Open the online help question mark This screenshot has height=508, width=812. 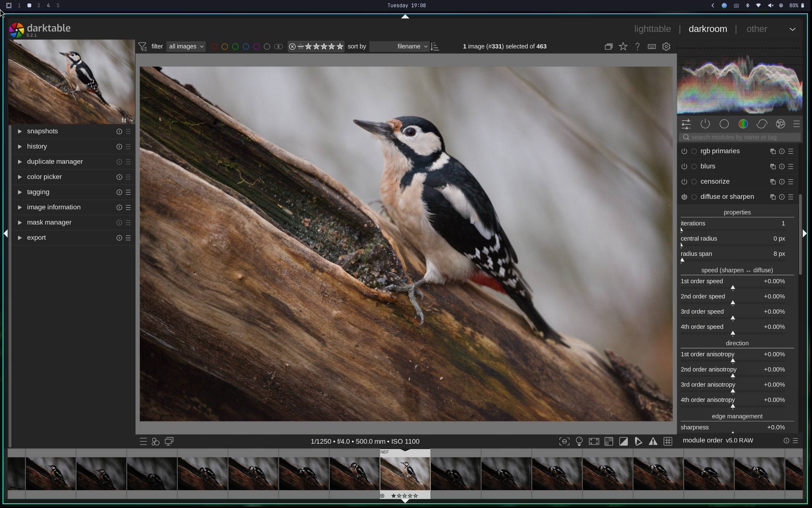tap(637, 46)
